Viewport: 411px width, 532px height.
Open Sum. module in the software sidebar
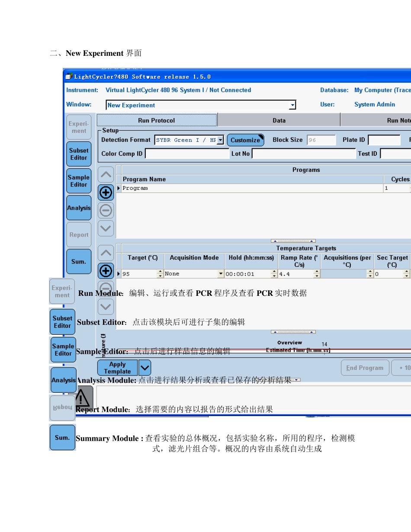[79, 261]
